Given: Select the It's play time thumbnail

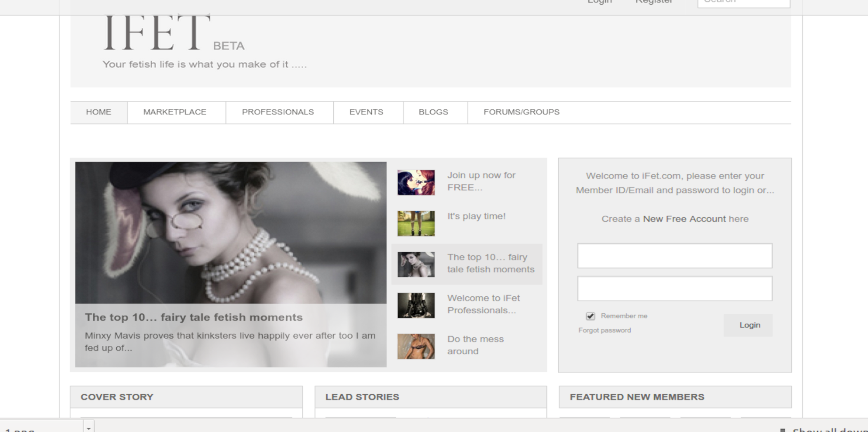Looking at the screenshot, I should point(416,223).
